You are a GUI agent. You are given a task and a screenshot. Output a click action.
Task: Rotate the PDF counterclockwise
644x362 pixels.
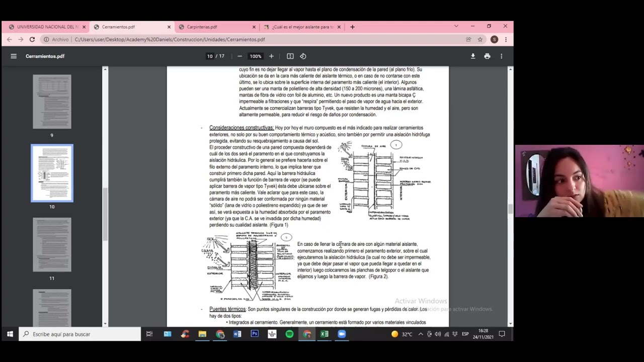tap(303, 56)
